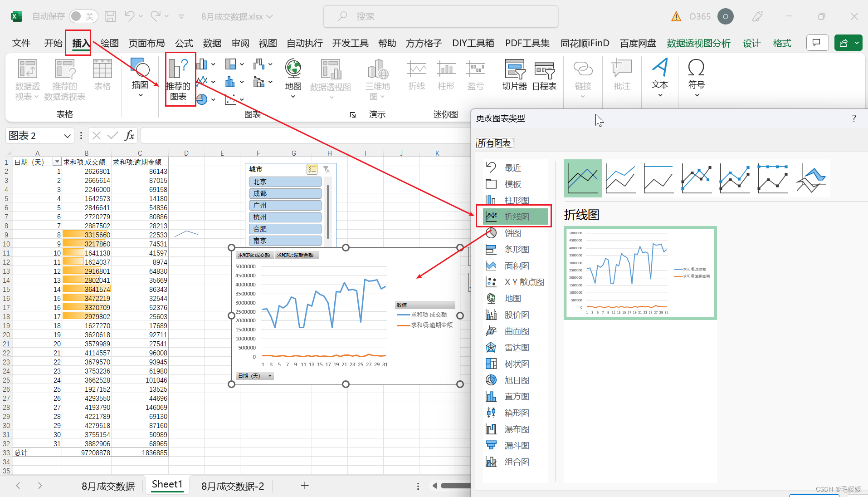Open the comments pane button
868x497 pixels.
pos(817,43)
